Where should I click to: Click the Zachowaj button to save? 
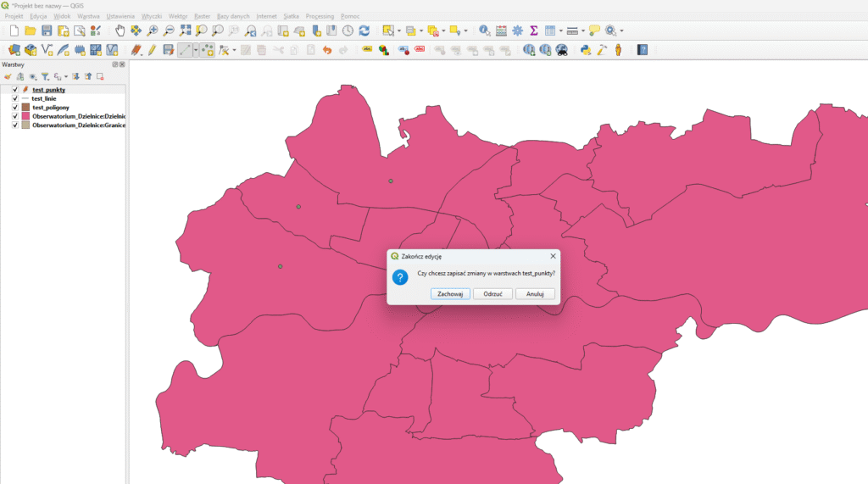[x=449, y=293]
